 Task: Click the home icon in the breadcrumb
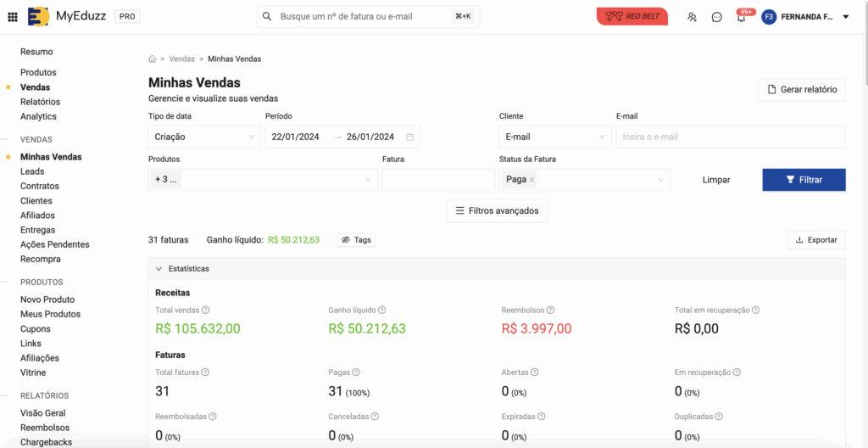tap(153, 59)
